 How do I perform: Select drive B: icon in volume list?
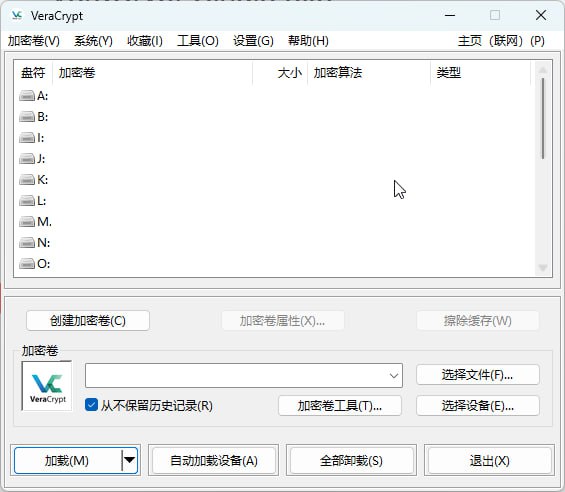click(27, 117)
